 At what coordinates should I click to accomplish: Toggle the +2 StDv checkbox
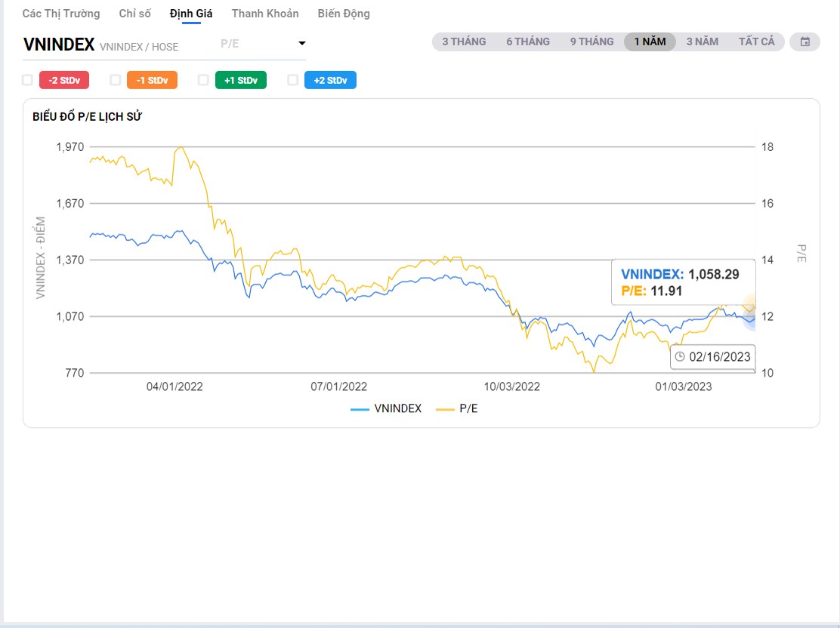point(293,80)
